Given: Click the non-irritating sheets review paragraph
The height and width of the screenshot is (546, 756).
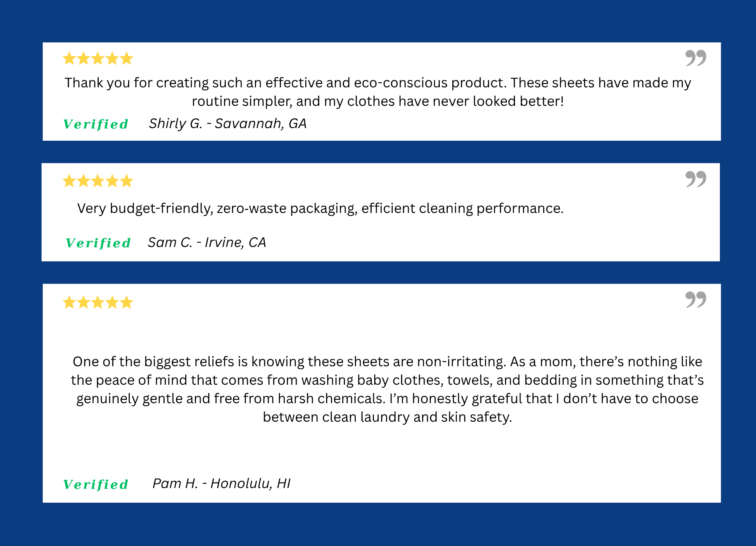Looking at the screenshot, I should pos(387,389).
